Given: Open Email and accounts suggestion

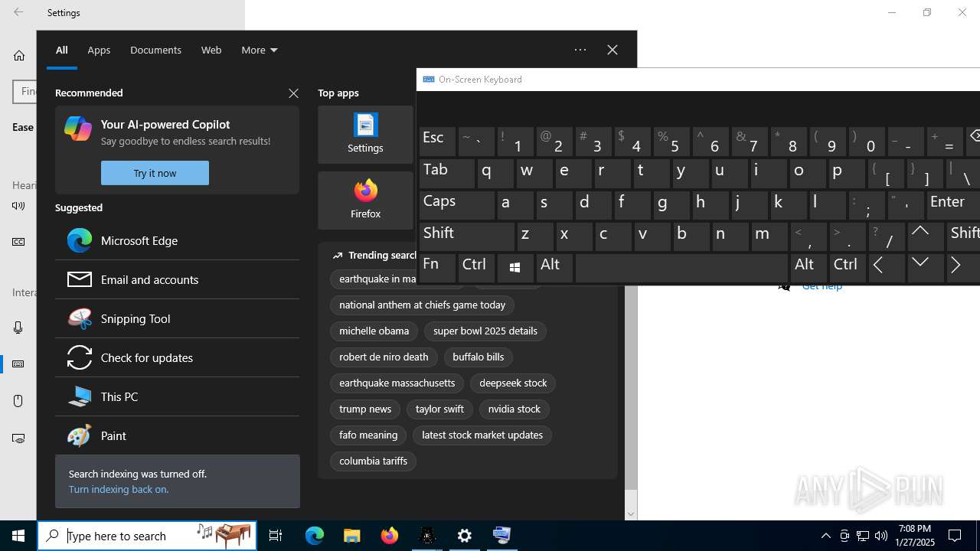Looking at the screenshot, I should [177, 279].
